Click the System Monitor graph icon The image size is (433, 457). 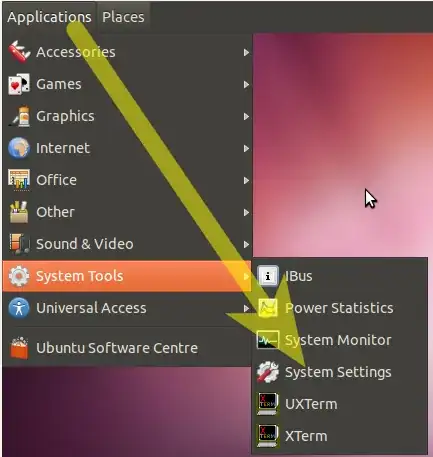tap(268, 340)
